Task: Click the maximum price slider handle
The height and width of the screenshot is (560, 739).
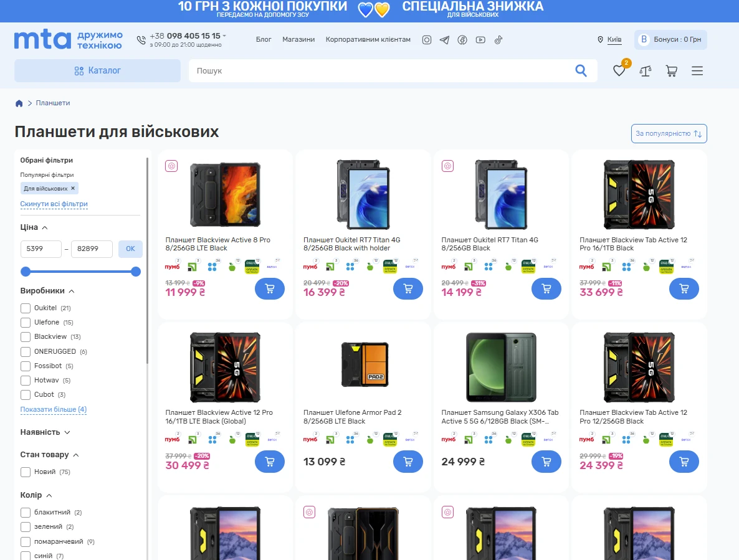Action: click(x=136, y=272)
